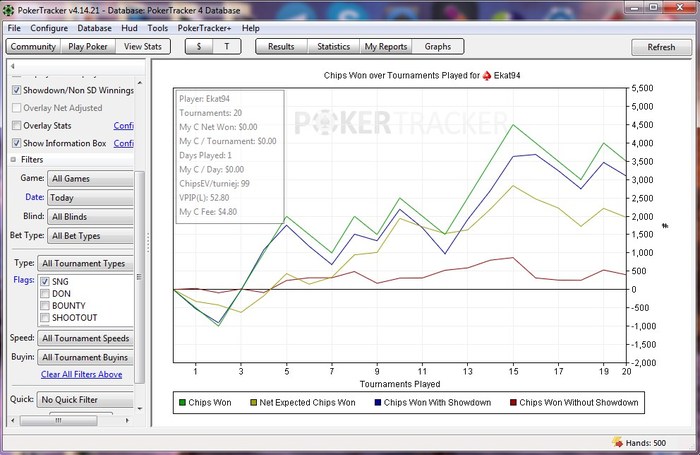The width and height of the screenshot is (700, 455).
Task: Click the spade icon beside Ekat94
Action: point(487,75)
